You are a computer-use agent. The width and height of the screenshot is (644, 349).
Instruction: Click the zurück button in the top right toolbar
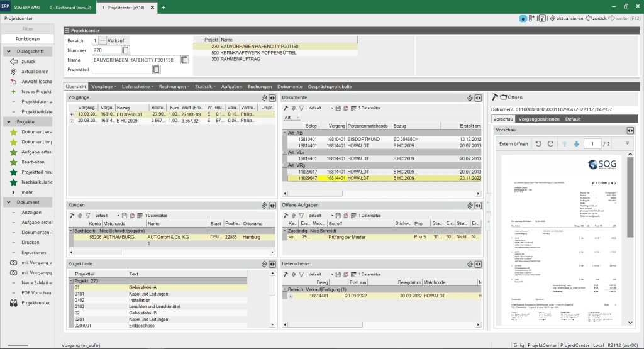(x=596, y=18)
